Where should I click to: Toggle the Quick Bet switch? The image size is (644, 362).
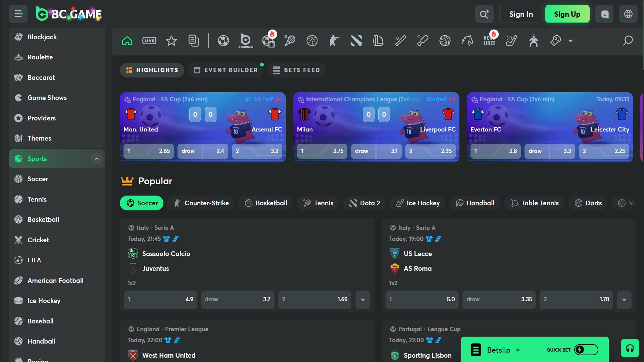[x=586, y=350]
